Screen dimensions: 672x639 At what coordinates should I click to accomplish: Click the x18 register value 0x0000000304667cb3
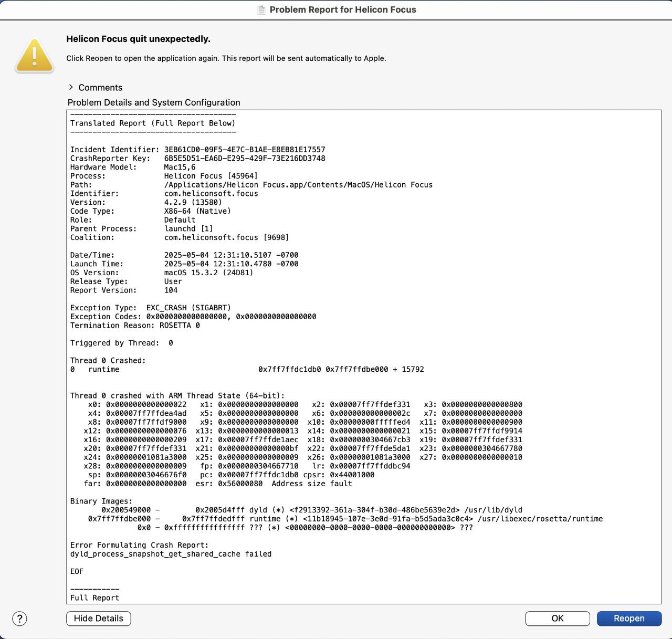370,440
